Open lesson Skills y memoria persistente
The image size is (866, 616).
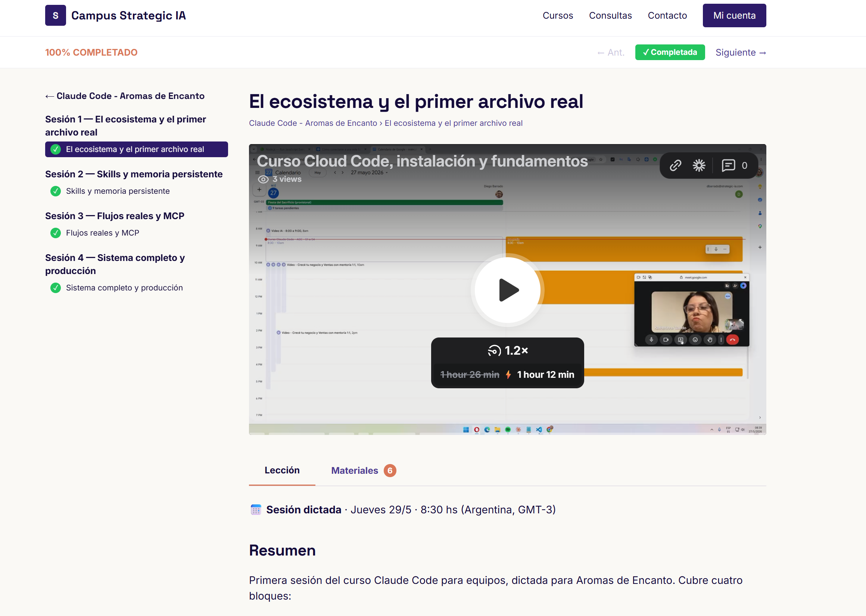(118, 191)
